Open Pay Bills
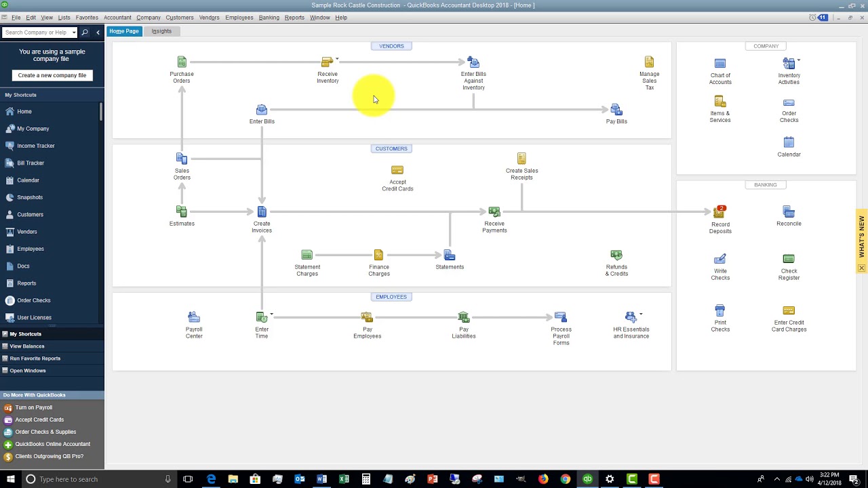 point(616,110)
